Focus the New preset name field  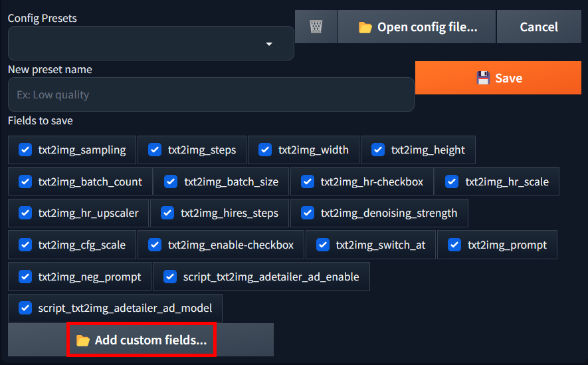point(211,94)
